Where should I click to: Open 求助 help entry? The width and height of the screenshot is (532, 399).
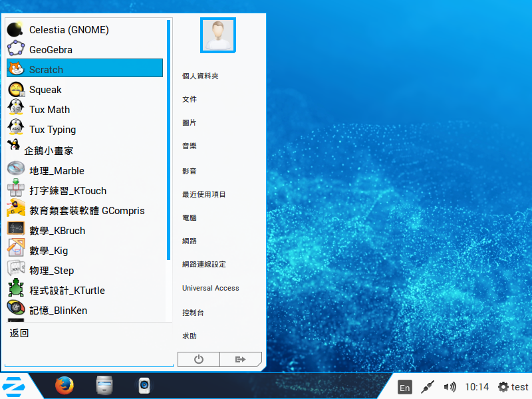point(190,336)
